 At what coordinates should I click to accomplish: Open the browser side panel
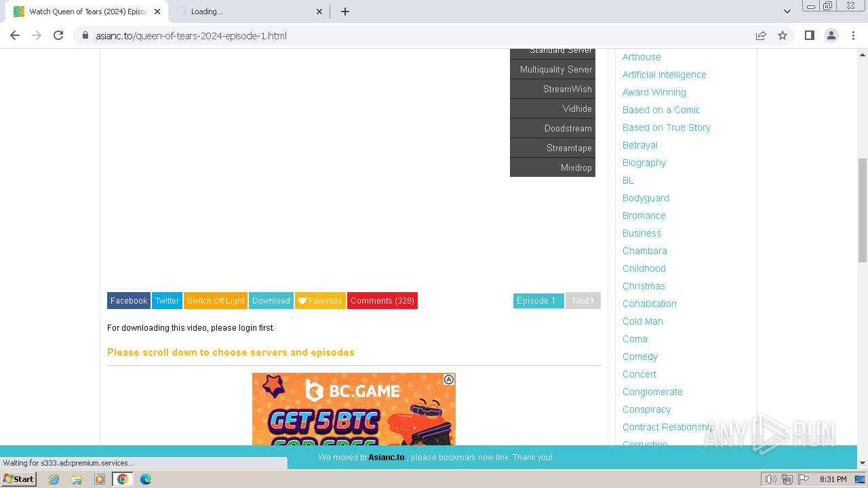pyautogui.click(x=809, y=35)
